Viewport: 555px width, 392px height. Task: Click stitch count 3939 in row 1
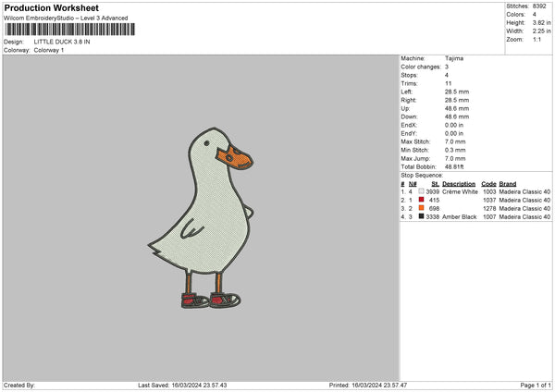tap(433, 191)
